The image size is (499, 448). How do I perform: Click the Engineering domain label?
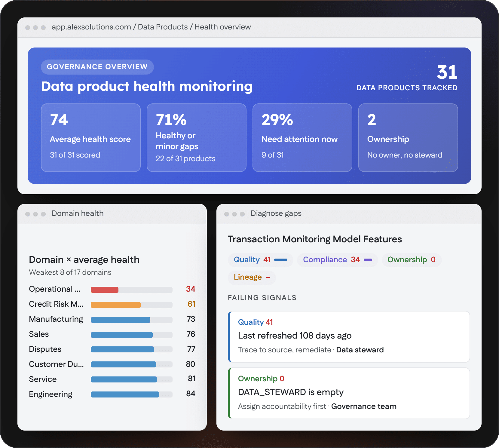(x=51, y=394)
